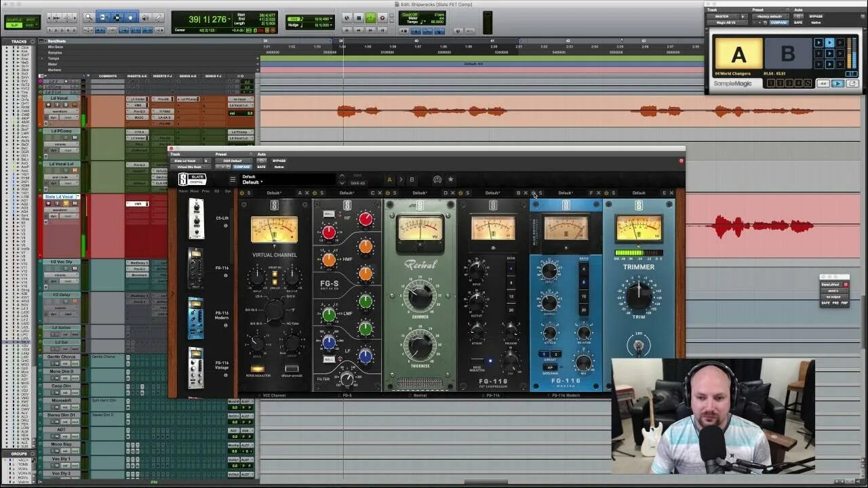
Task: Toggle power on the Virtual Channel module
Action: point(242,193)
